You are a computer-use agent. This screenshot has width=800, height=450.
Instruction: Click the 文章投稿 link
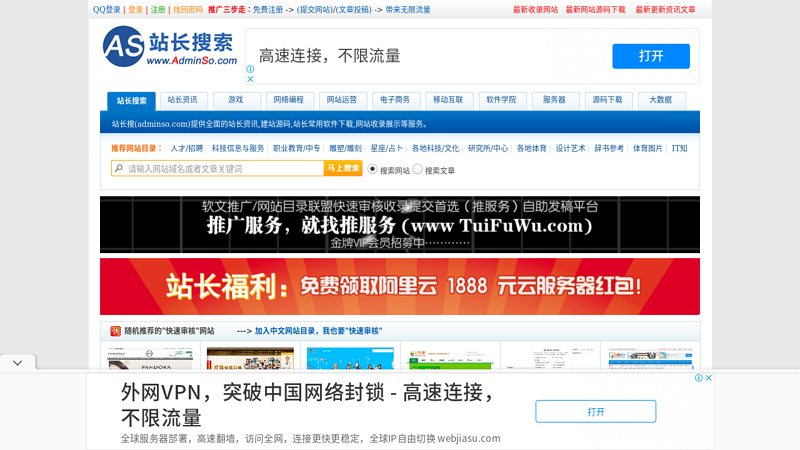[x=354, y=10]
